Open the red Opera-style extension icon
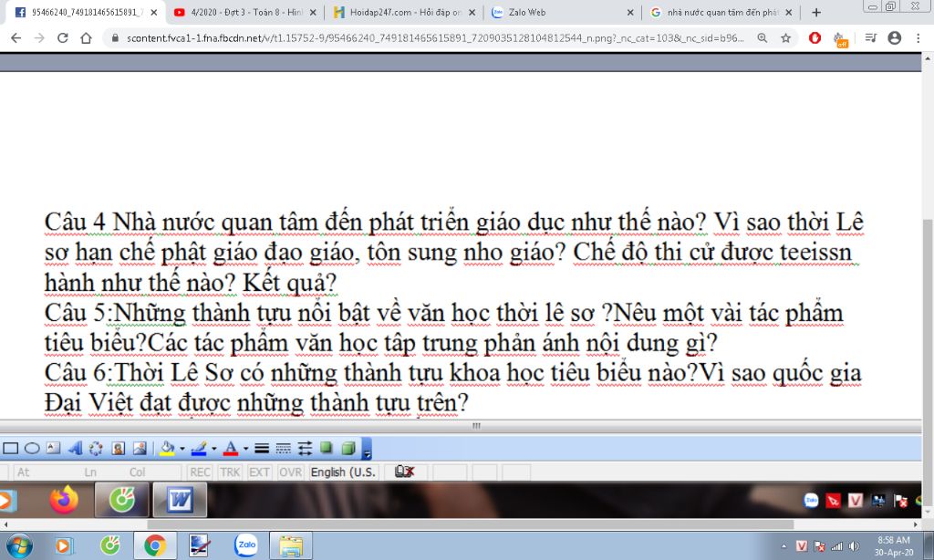934x560 pixels. tap(815, 38)
